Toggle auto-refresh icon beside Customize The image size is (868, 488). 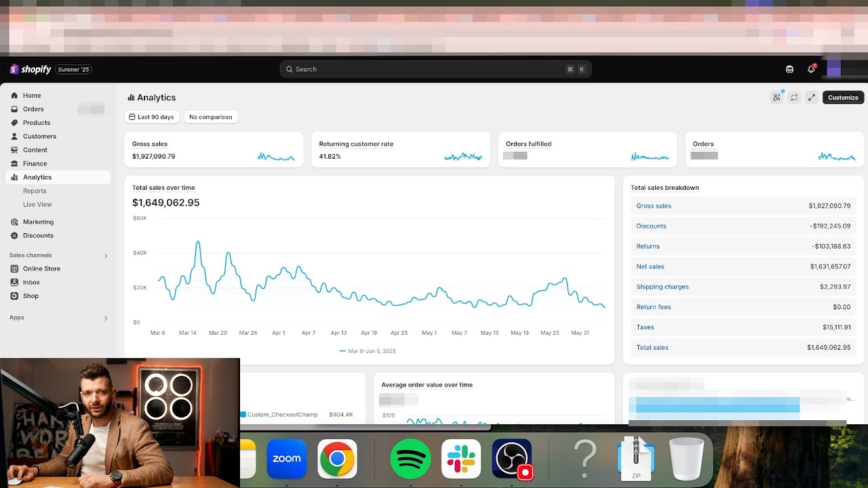pos(794,98)
